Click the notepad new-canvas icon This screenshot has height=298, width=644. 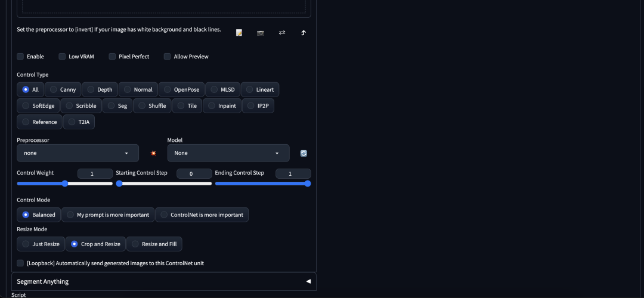pyautogui.click(x=239, y=33)
